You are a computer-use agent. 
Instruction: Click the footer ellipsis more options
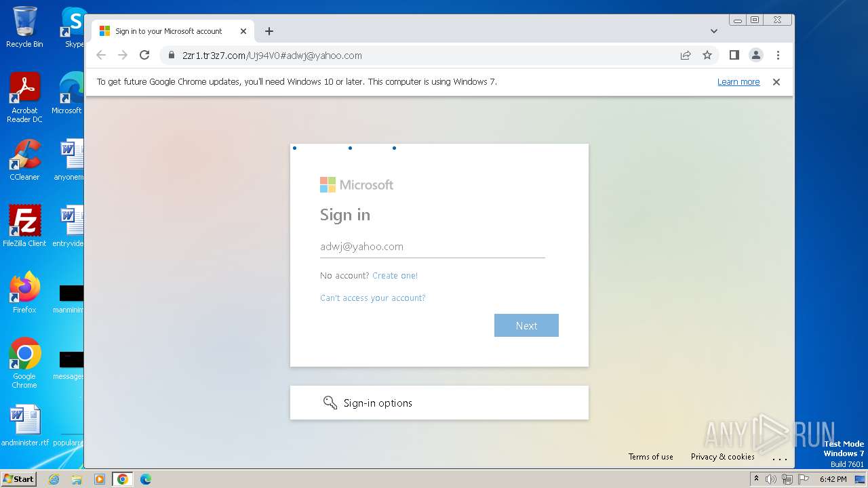pos(780,458)
